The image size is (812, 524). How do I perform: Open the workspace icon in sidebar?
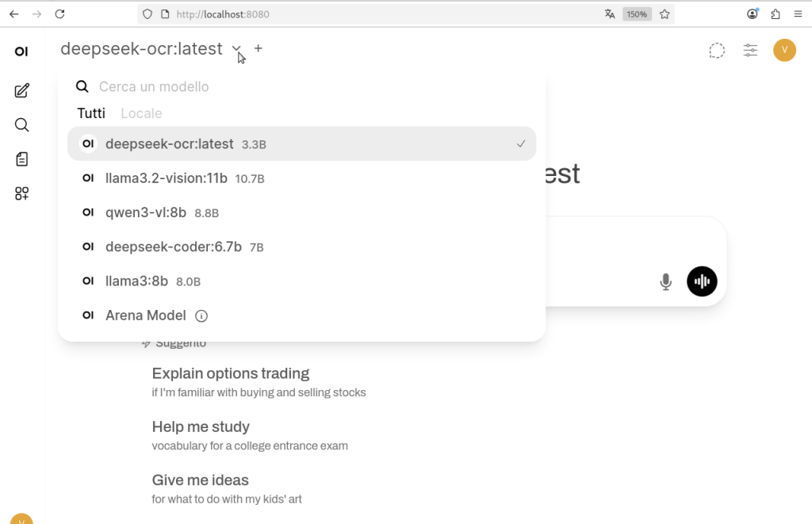point(22,193)
